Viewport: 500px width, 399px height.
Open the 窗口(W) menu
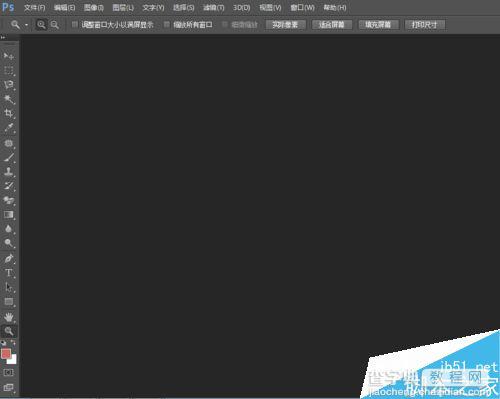tap(302, 7)
